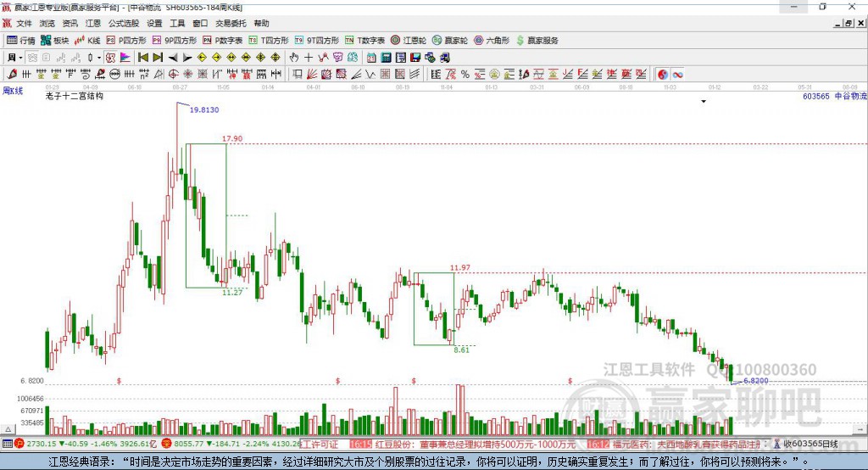Click the 19.8130 high price label

point(204,109)
